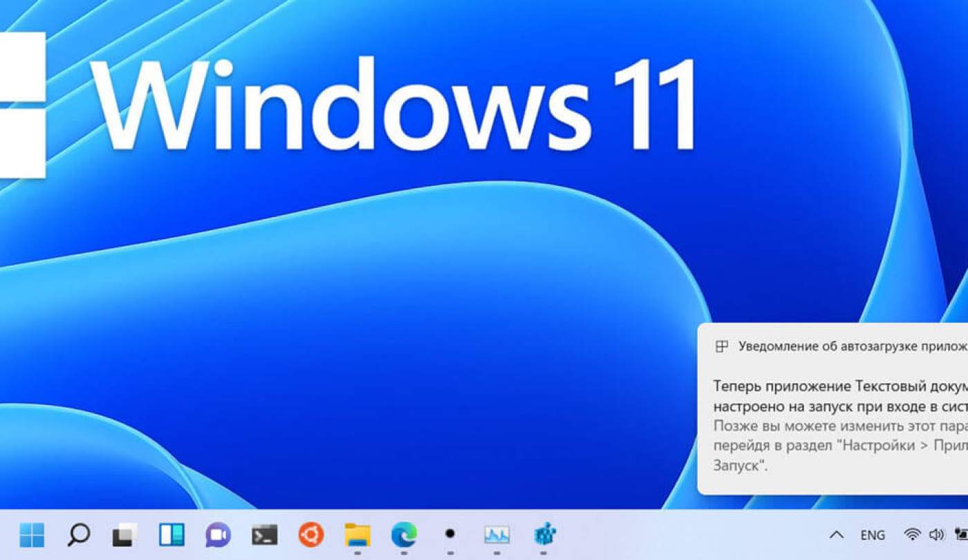Click the volume speaker icon
Image resolution: width=968 pixels, height=560 pixels.
click(937, 534)
